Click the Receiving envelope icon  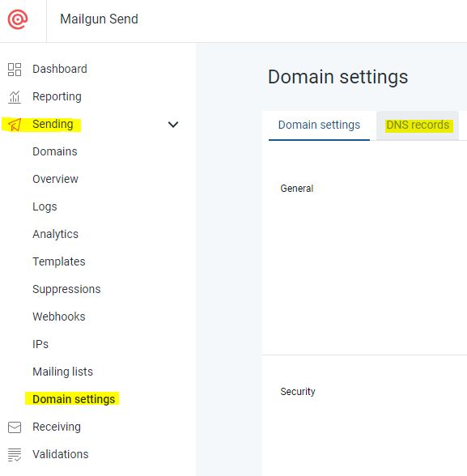(15, 427)
